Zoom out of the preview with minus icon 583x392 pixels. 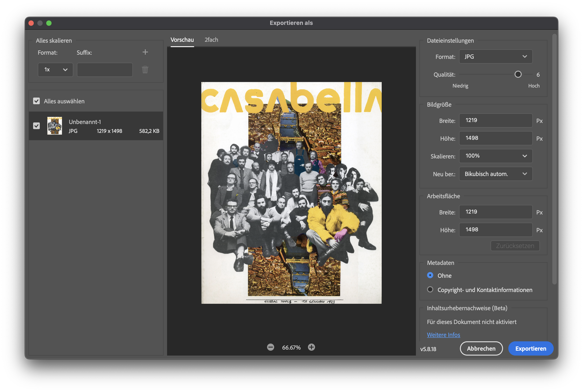[271, 347]
